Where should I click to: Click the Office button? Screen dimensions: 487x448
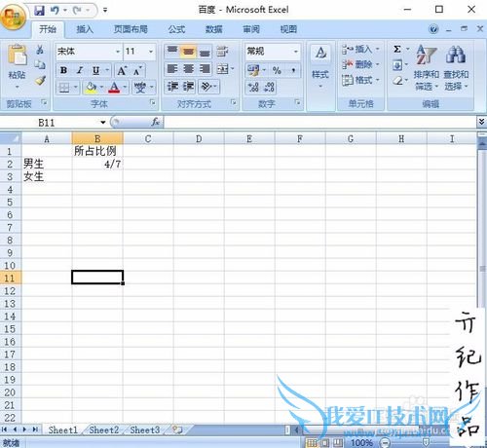[13, 17]
